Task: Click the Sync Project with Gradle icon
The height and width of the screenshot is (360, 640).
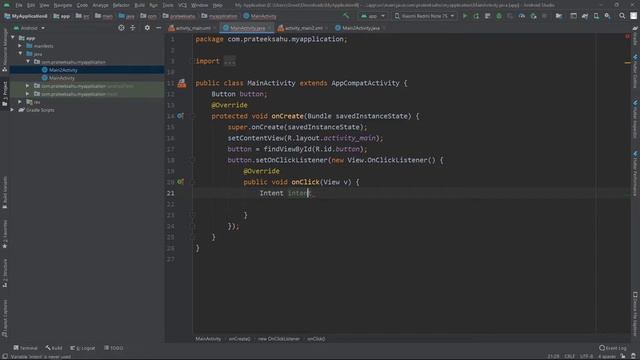Action: pos(585,16)
